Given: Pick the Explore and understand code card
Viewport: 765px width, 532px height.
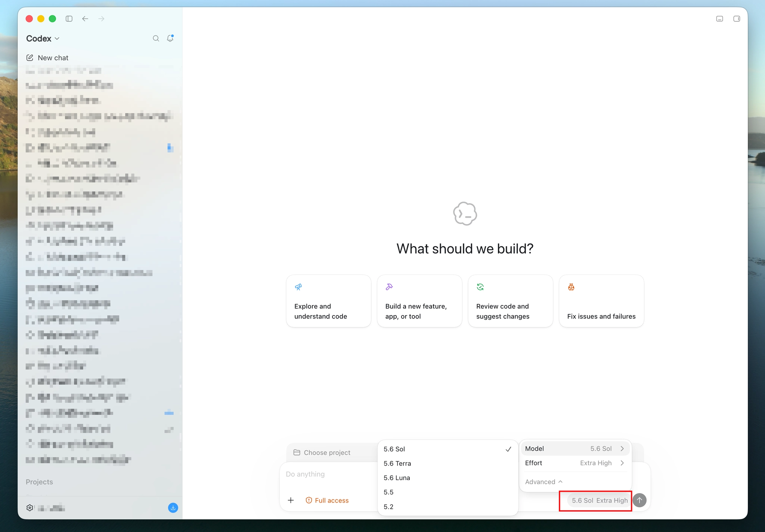Looking at the screenshot, I should tap(329, 301).
